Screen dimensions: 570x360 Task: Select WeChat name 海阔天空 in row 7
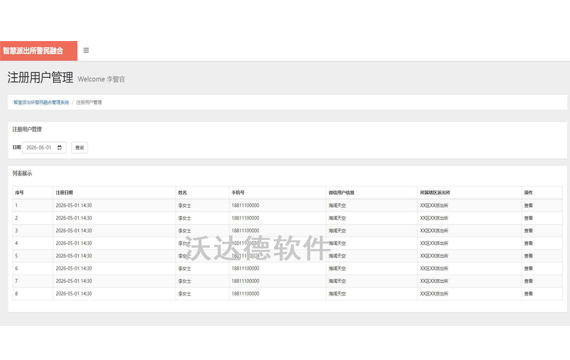pos(337,281)
